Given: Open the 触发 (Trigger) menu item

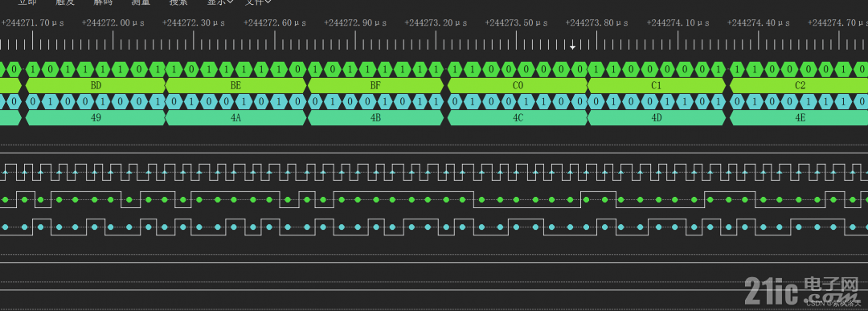Looking at the screenshot, I should click(65, 2).
